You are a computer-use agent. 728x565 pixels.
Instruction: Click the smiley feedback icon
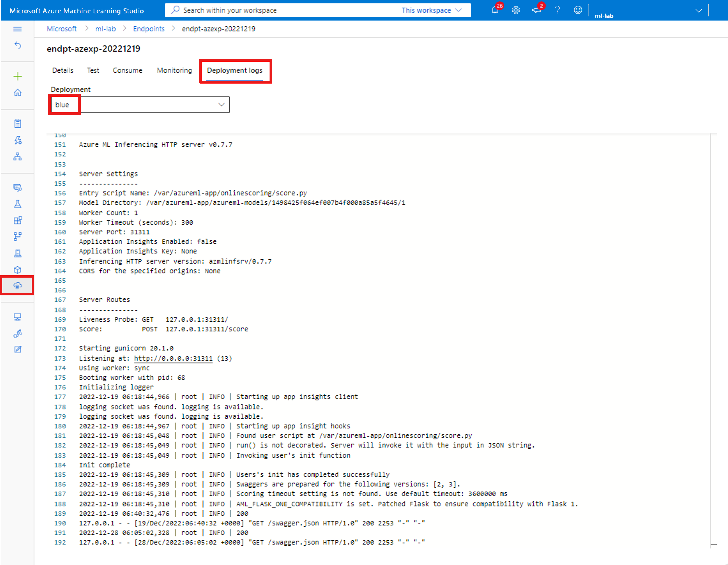point(578,10)
